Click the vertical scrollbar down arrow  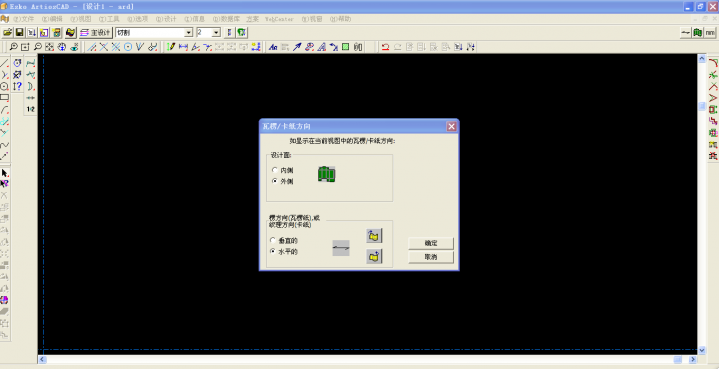pos(702,350)
